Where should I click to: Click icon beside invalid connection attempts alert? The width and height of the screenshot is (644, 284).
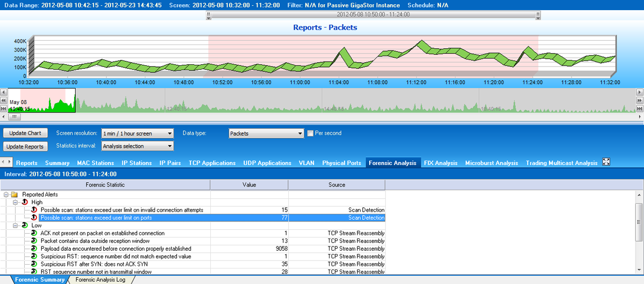[34, 210]
